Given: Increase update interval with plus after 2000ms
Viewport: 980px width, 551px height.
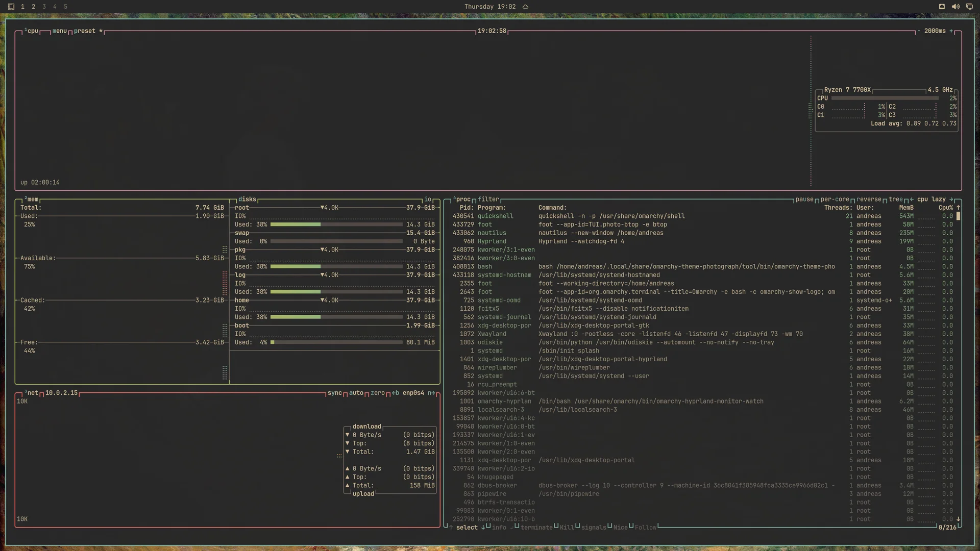Looking at the screenshot, I should tap(951, 31).
